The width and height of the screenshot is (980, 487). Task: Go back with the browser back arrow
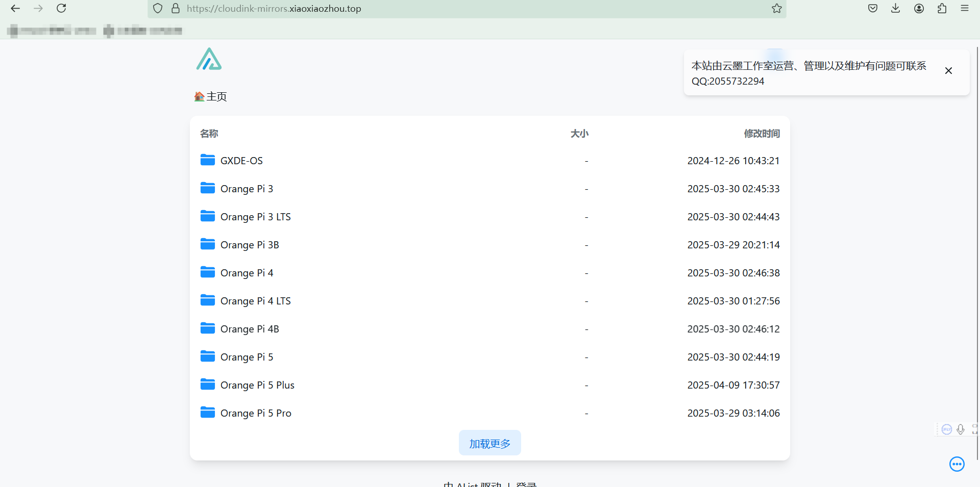15,8
